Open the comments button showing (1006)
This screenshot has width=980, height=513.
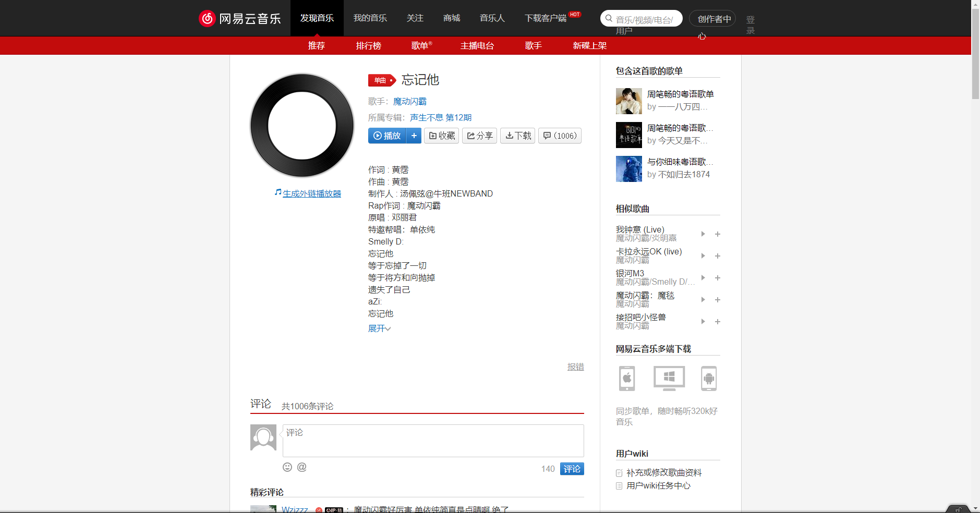tap(560, 136)
